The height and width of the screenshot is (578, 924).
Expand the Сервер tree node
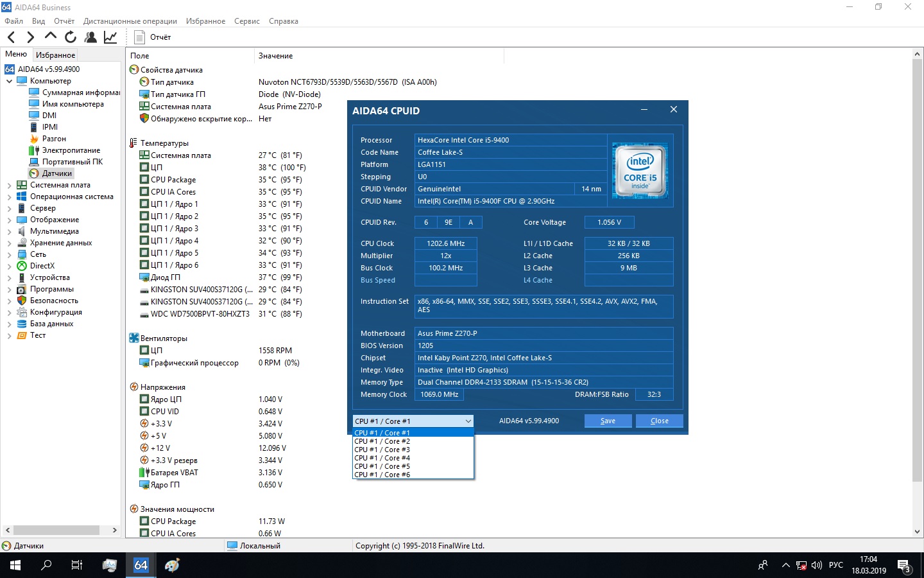[9, 208]
